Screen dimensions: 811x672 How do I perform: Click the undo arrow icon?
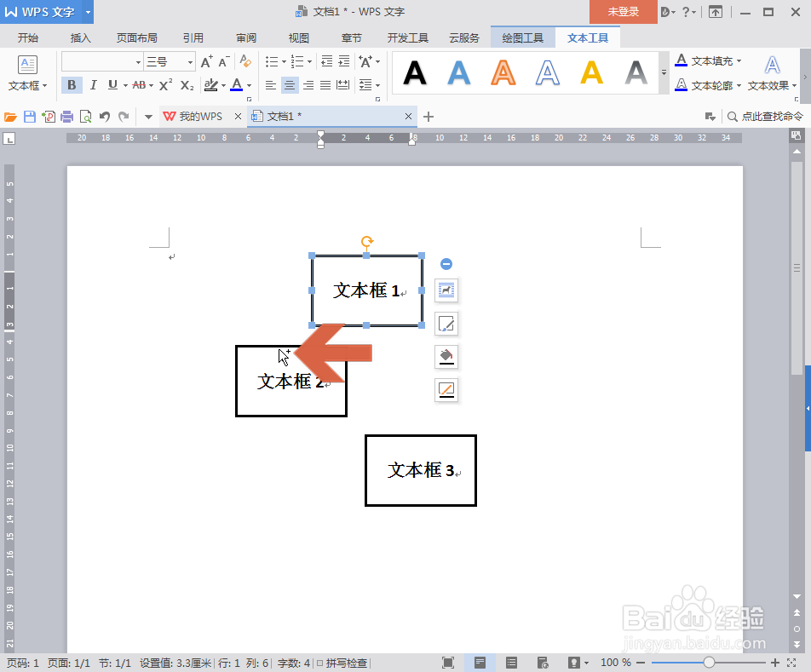[105, 117]
